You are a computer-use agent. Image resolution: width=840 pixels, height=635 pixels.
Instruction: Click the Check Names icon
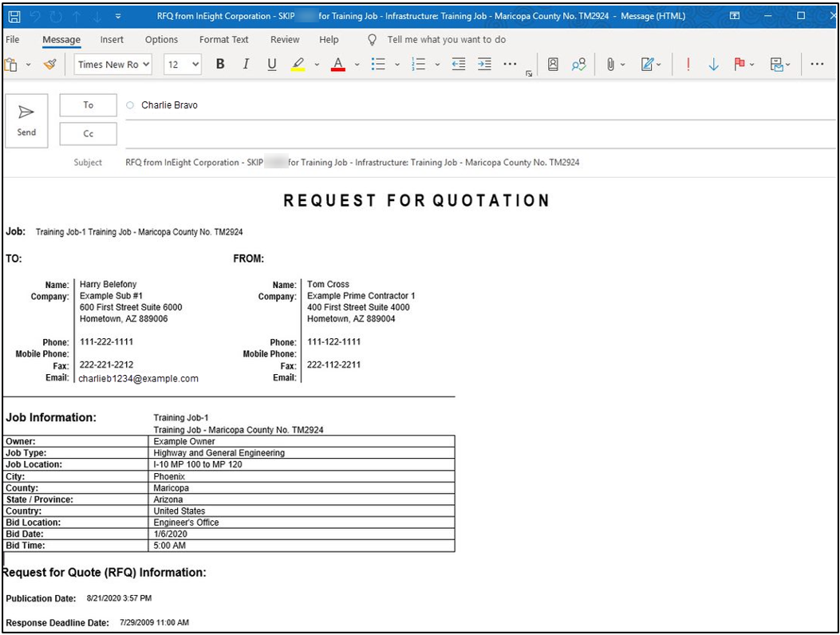(578, 65)
